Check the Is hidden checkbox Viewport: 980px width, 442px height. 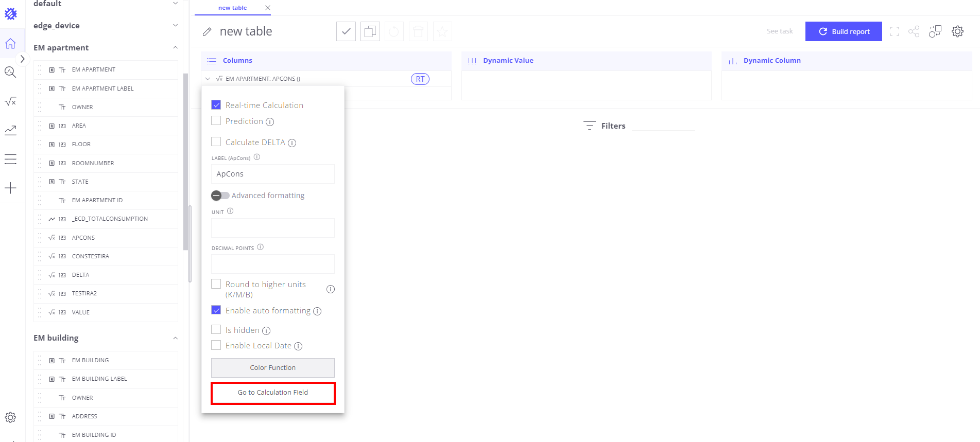(x=216, y=329)
